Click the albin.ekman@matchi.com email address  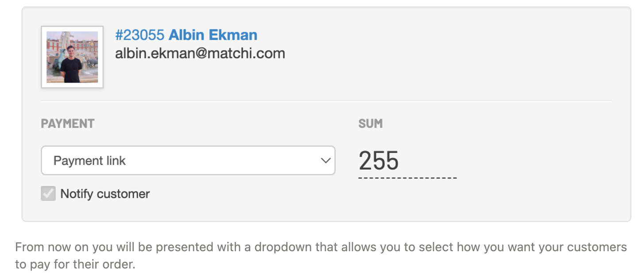tap(200, 54)
